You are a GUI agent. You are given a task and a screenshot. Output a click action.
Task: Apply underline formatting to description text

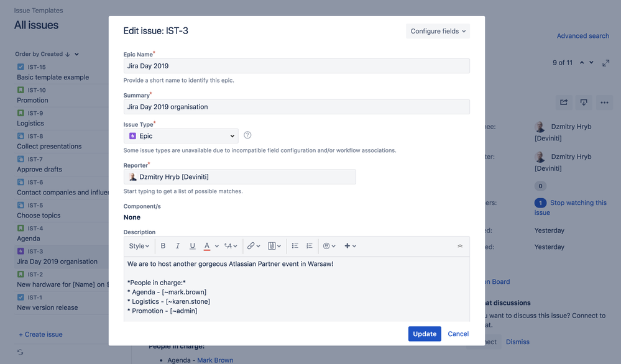pyautogui.click(x=193, y=245)
